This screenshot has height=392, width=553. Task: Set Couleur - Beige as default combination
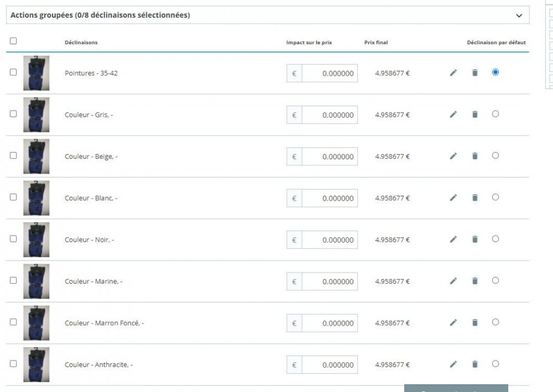[495, 155]
